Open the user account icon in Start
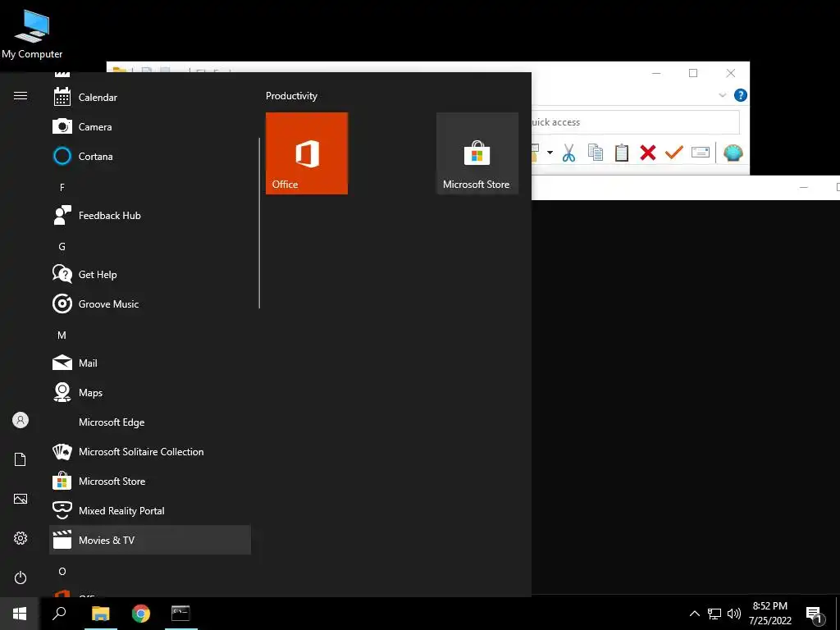840x630 pixels. point(21,420)
